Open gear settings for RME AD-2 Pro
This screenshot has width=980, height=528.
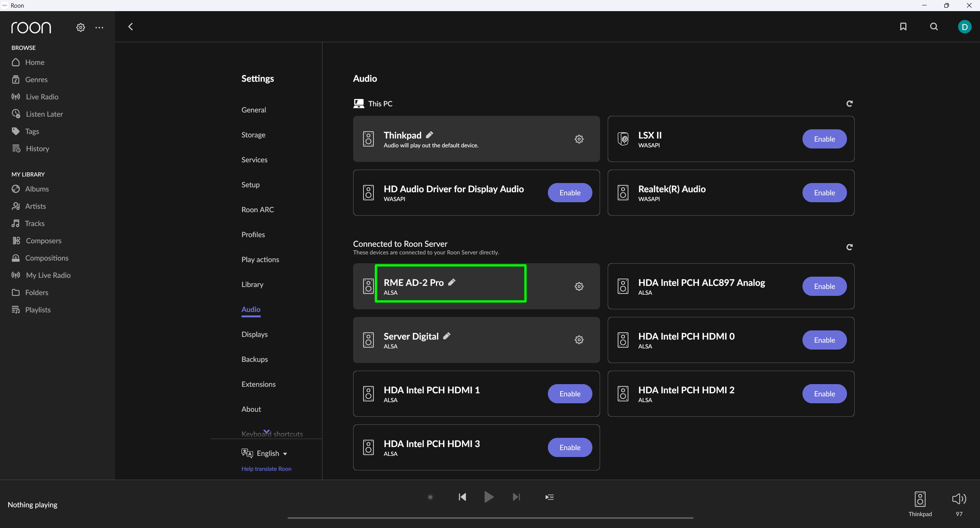579,286
